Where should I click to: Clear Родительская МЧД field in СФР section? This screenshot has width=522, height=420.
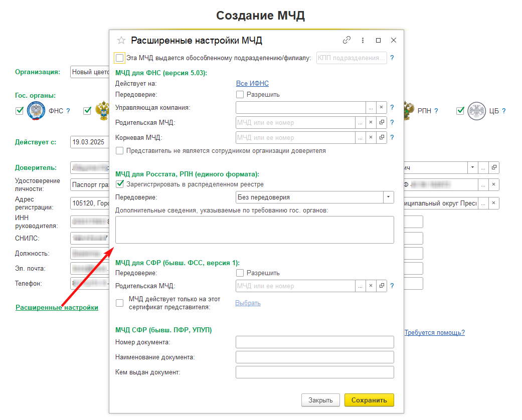(371, 286)
